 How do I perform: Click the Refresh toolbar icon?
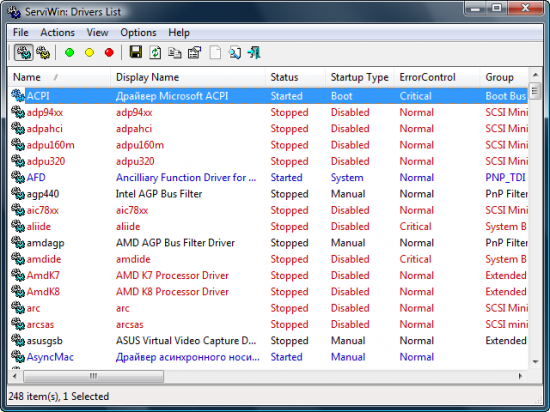(x=155, y=53)
